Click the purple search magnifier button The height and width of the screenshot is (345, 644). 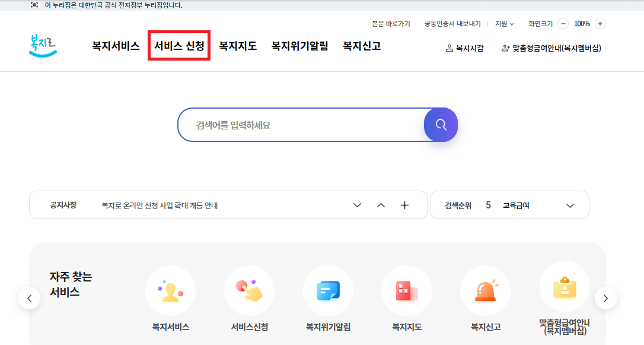coord(440,125)
